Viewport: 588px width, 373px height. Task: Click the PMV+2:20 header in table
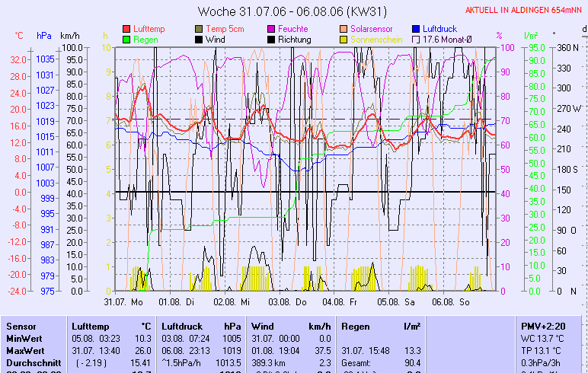click(x=542, y=326)
